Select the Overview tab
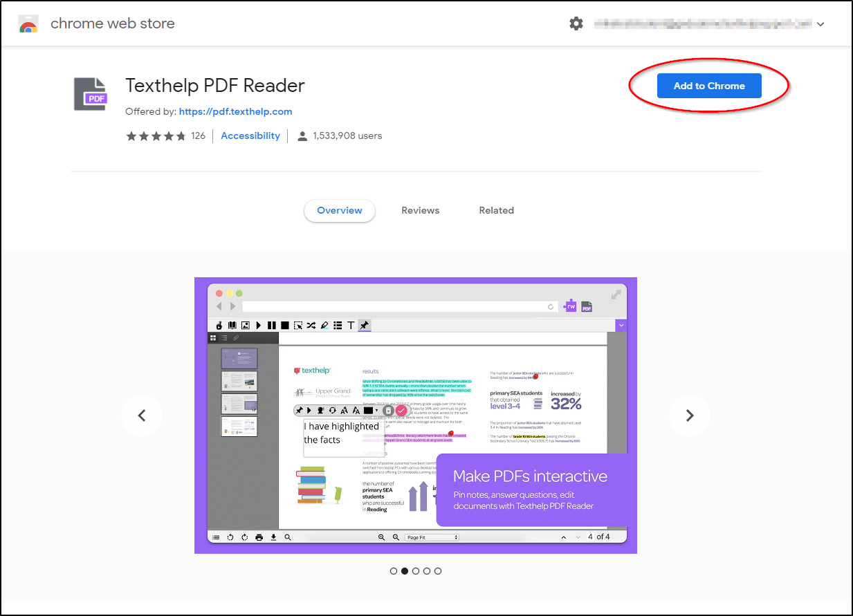 tap(340, 210)
